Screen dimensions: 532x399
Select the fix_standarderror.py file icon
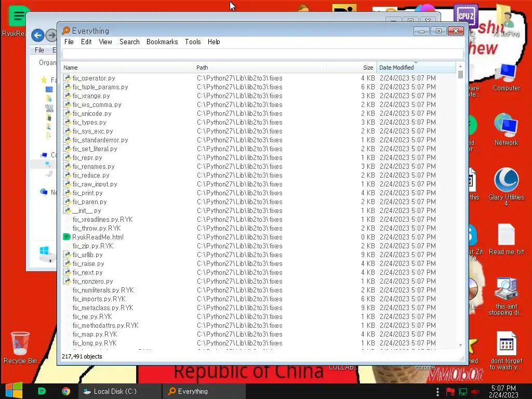click(x=67, y=140)
